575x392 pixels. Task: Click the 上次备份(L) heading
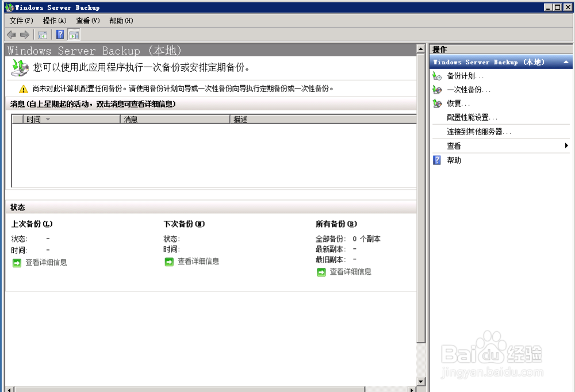32,224
